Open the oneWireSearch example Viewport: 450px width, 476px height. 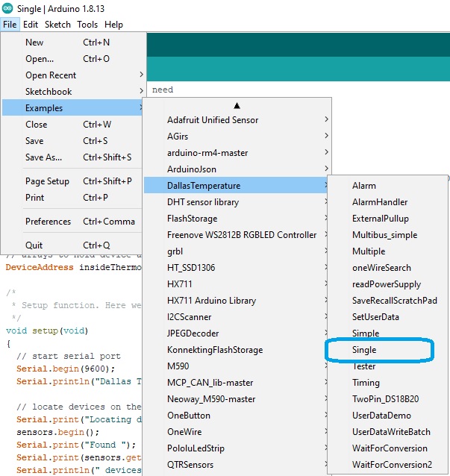point(381,268)
